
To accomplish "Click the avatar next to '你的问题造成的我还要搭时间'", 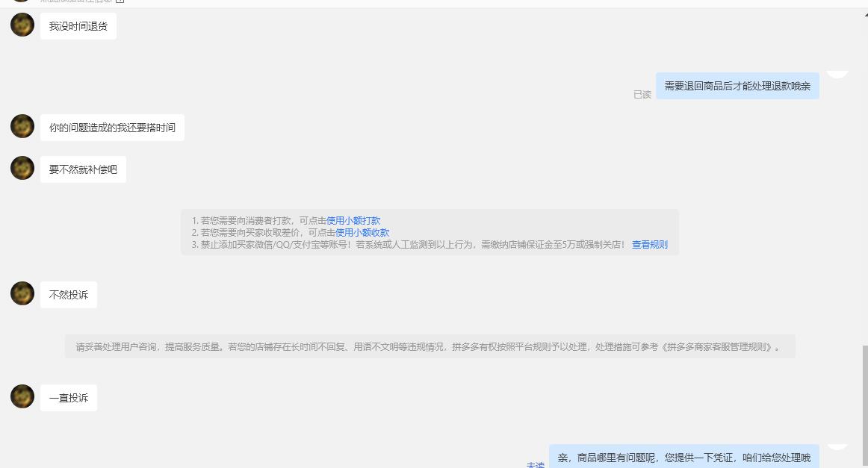I will (x=22, y=126).
